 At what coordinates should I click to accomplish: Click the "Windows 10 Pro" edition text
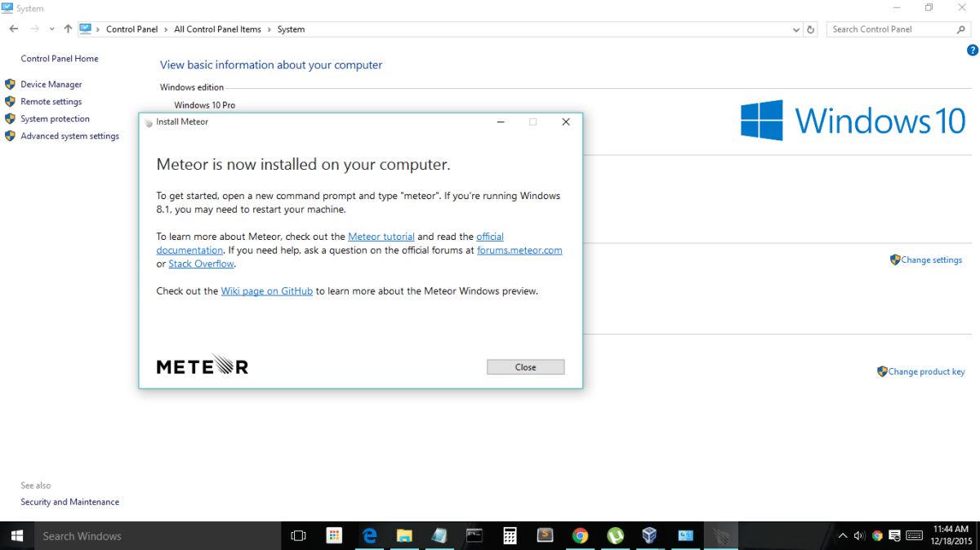[205, 105]
